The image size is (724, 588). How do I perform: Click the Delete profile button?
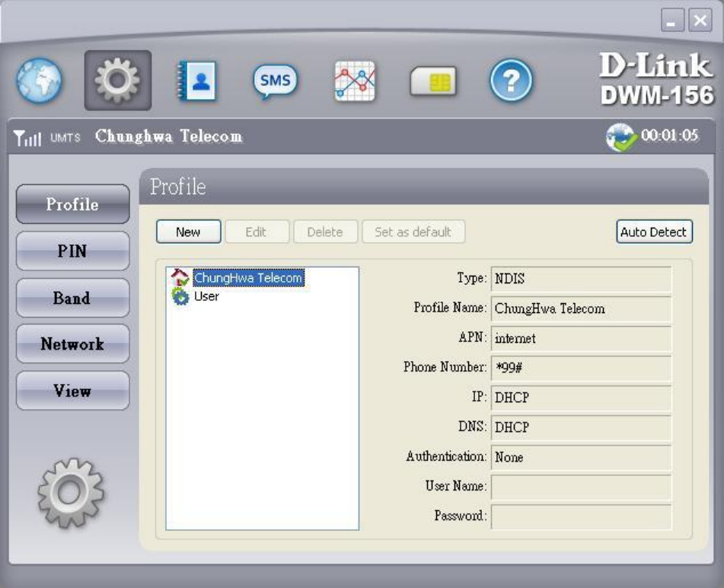pos(326,232)
